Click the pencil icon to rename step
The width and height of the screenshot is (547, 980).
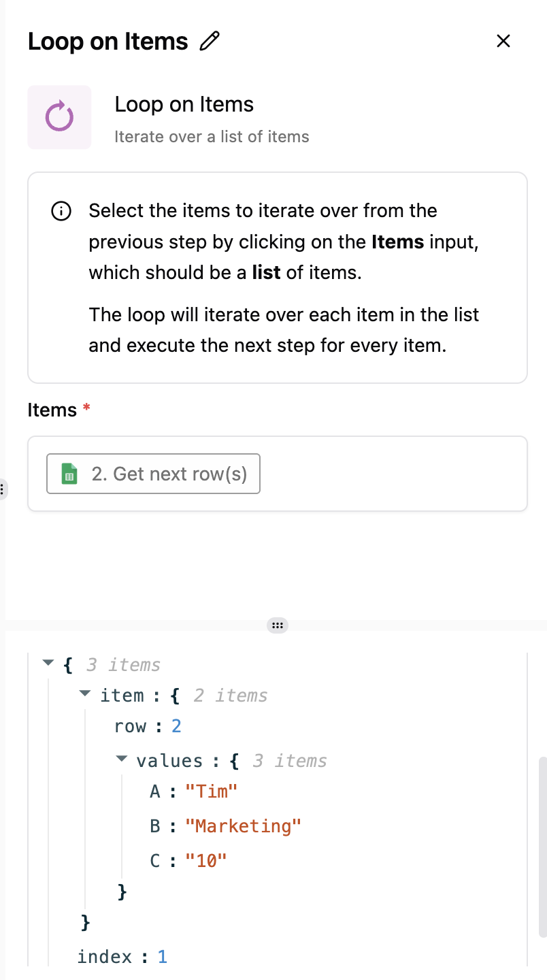click(x=210, y=42)
